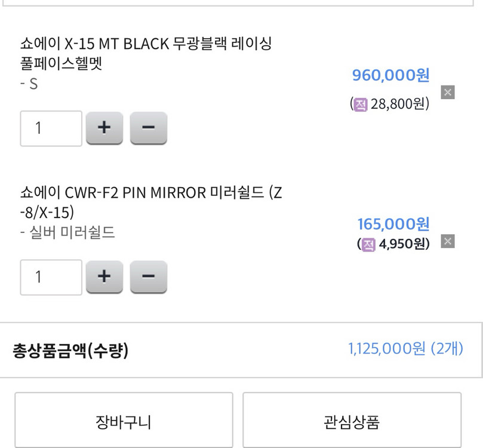Increase quantity of the X-15 MT BLACK helmet
The width and height of the screenshot is (483, 448).
[104, 128]
